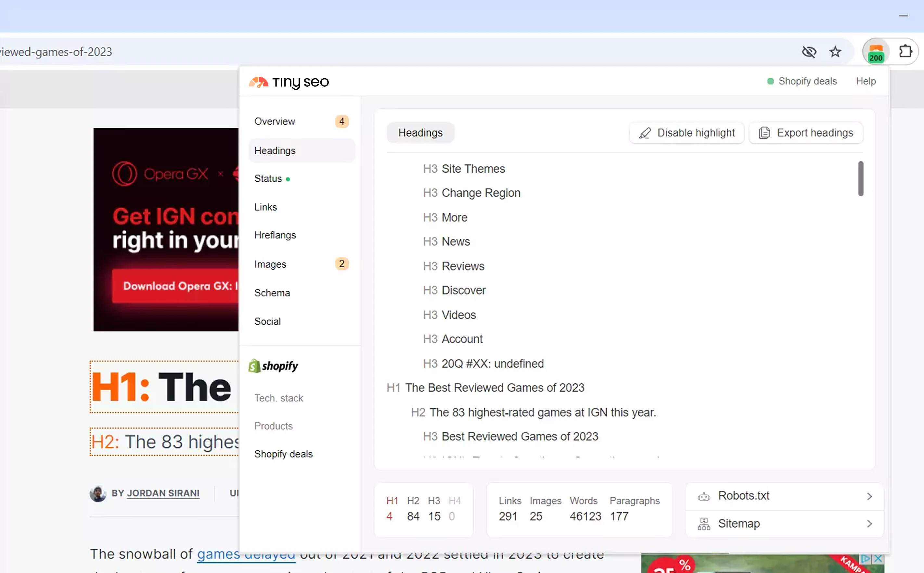Open Jordan Sirani author link
Image resolution: width=924 pixels, height=573 pixels.
click(x=163, y=493)
